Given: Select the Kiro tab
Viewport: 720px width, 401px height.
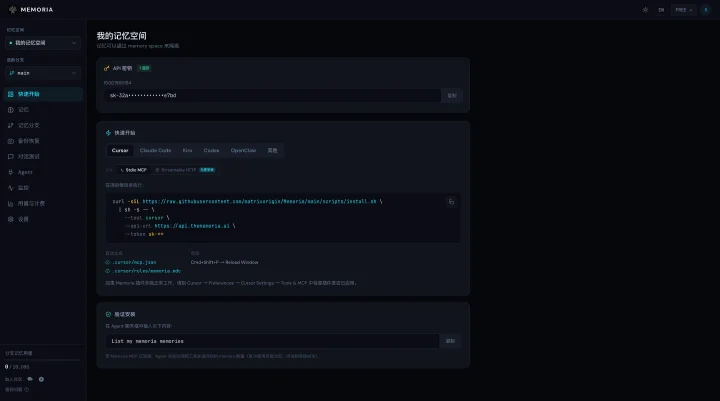Looking at the screenshot, I should [187, 151].
